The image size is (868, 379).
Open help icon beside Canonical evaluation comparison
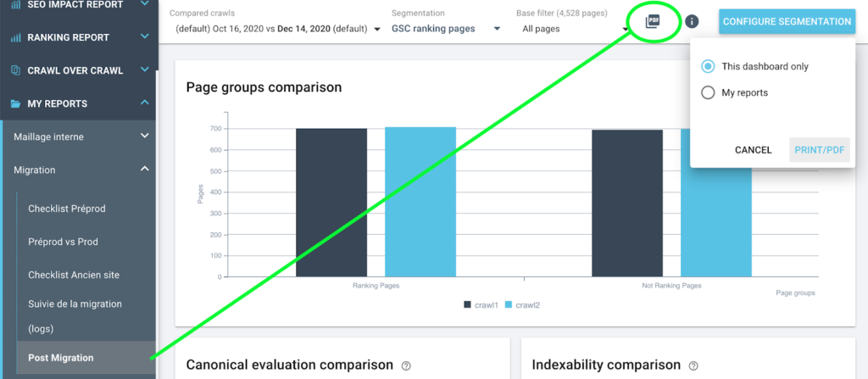[x=406, y=365]
